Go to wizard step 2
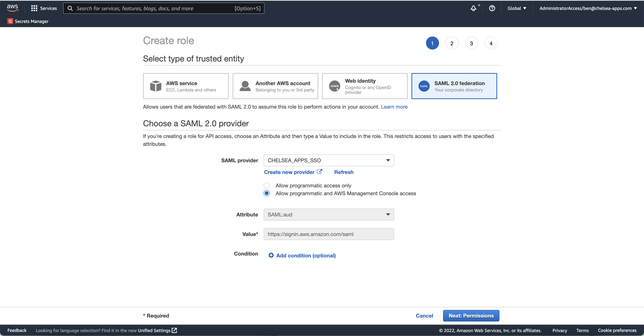The width and height of the screenshot is (644, 336). (x=452, y=43)
